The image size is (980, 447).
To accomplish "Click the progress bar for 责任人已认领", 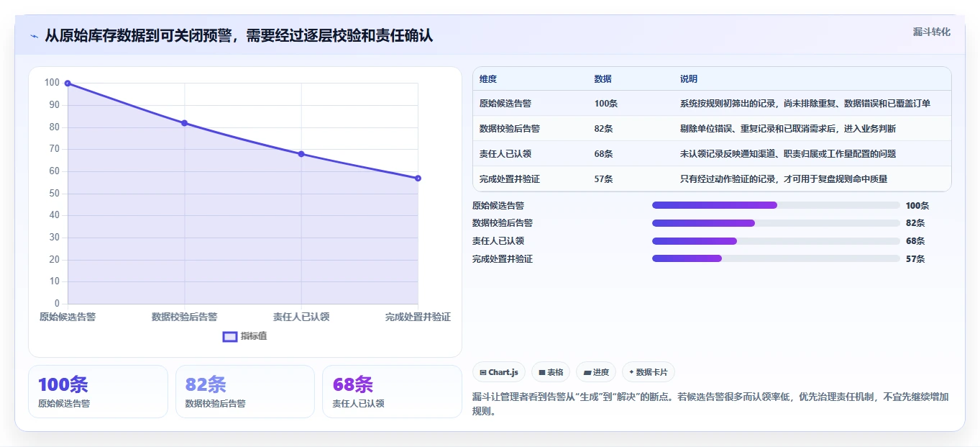I will point(776,241).
